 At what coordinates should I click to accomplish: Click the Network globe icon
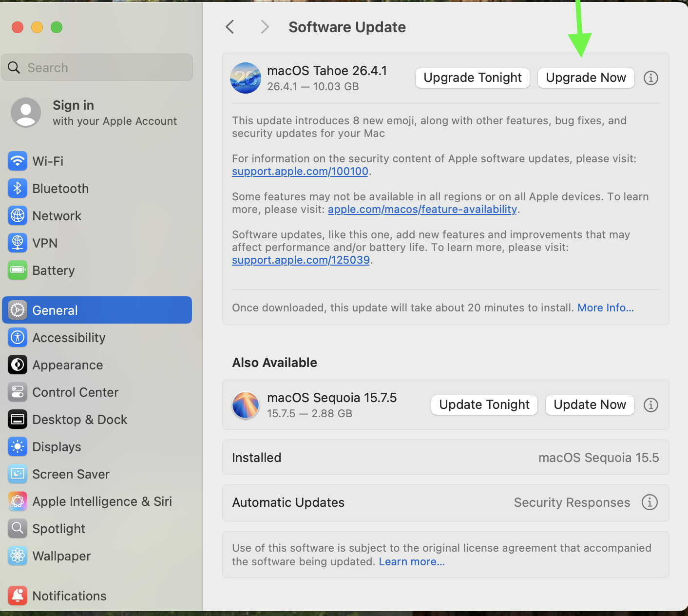[x=18, y=215]
